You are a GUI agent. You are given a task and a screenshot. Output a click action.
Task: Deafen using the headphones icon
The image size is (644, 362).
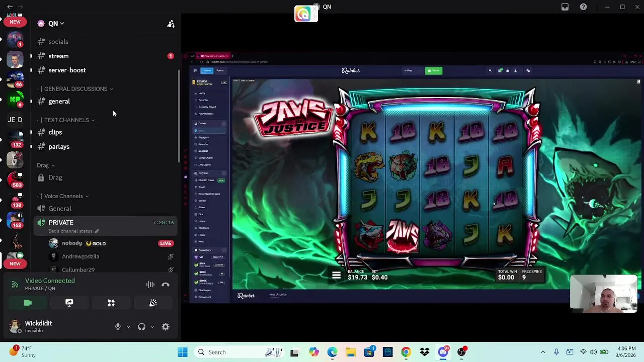[141, 327]
